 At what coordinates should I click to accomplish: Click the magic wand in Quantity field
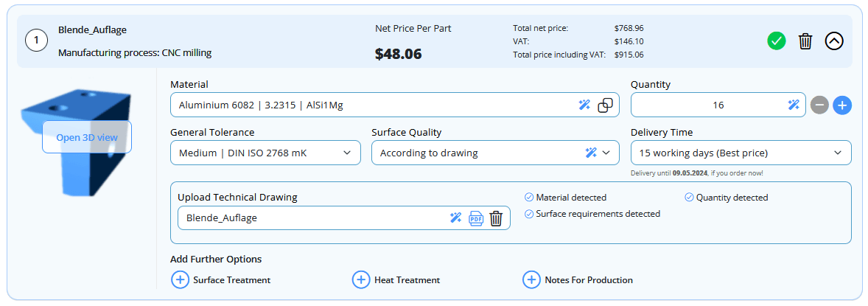[794, 105]
